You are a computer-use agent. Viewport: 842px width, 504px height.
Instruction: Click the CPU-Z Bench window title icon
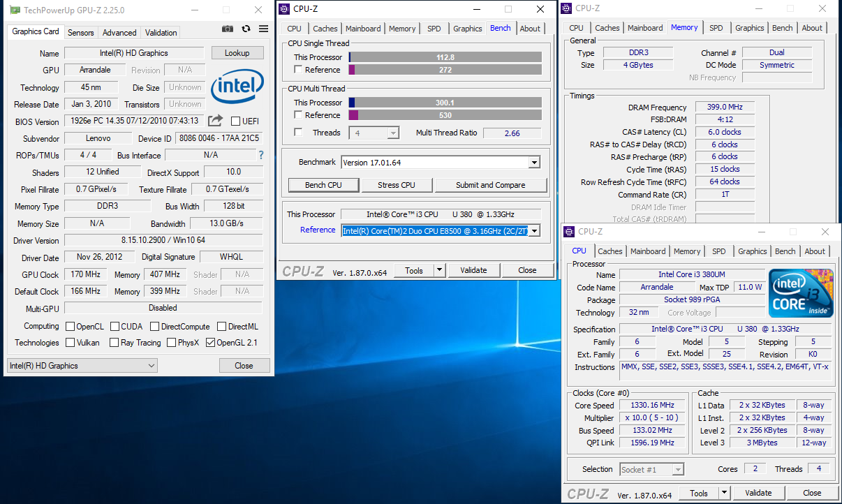pos(283,9)
